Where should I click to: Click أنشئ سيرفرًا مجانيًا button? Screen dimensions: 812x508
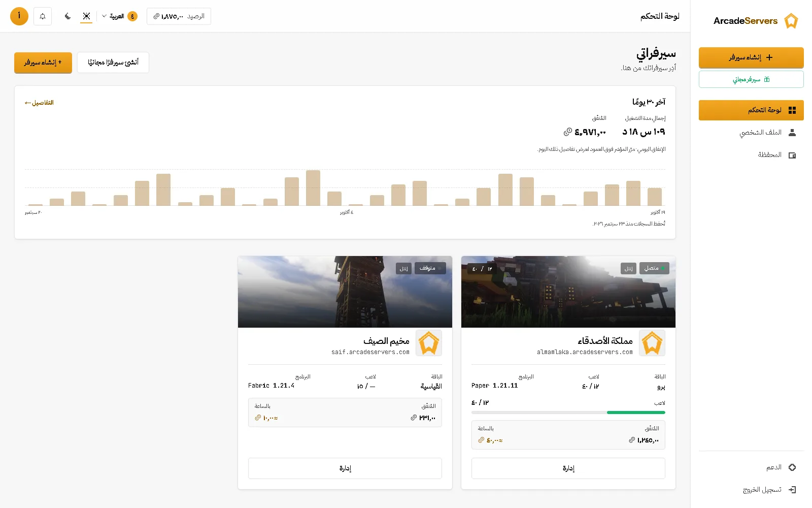click(113, 62)
